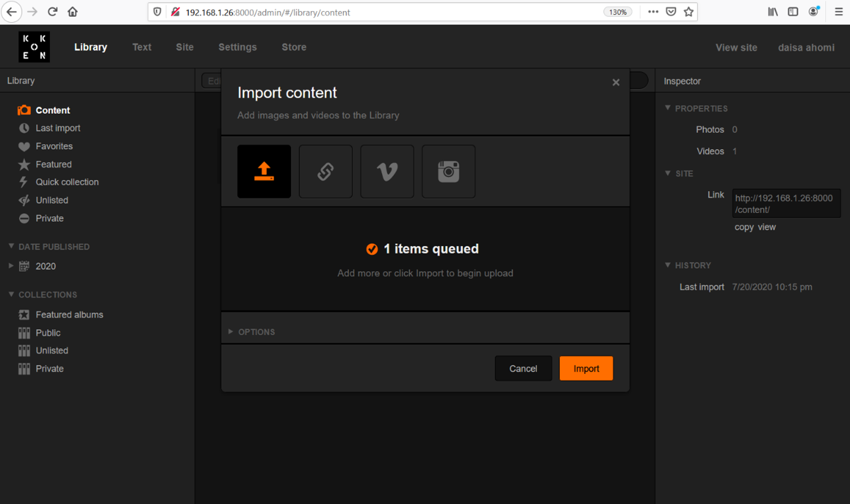Screen dimensions: 850x504
Task: Click the copy link in Inspector
Action: [x=744, y=227]
